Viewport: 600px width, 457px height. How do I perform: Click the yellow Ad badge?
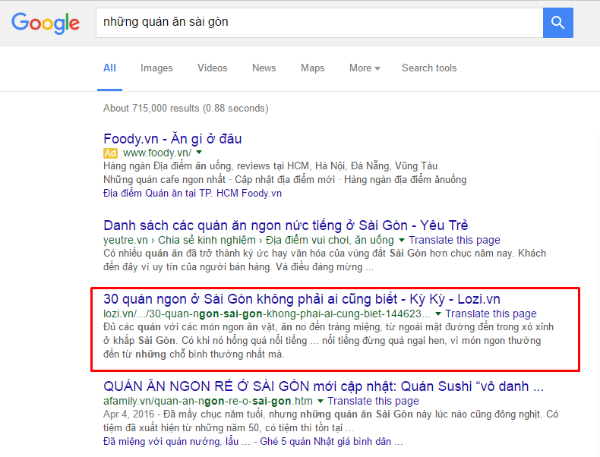click(x=110, y=153)
